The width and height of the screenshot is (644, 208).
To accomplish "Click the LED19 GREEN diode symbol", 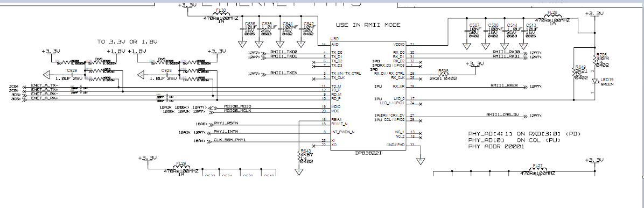I will 596,82.
